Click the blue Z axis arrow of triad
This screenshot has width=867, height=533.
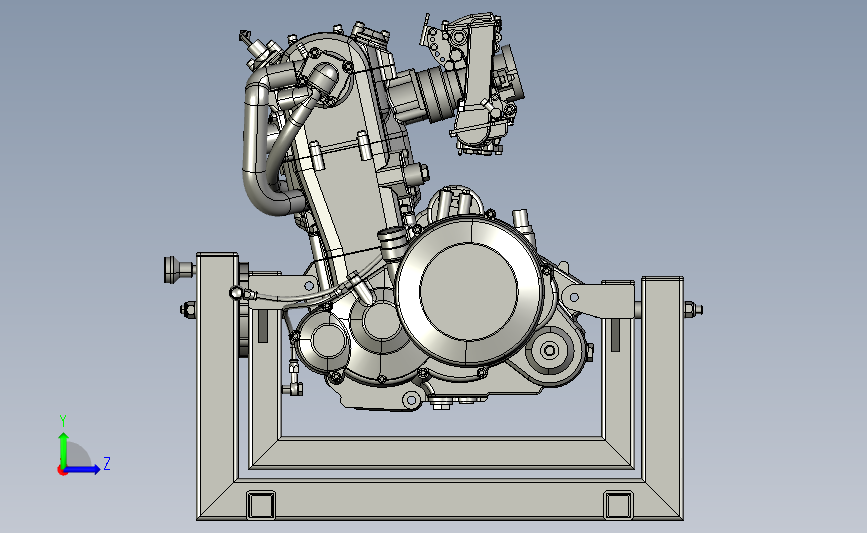[x=83, y=470]
